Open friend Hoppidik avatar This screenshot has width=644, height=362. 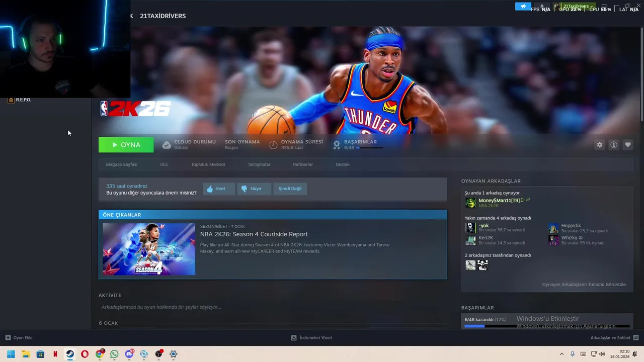[x=553, y=228]
